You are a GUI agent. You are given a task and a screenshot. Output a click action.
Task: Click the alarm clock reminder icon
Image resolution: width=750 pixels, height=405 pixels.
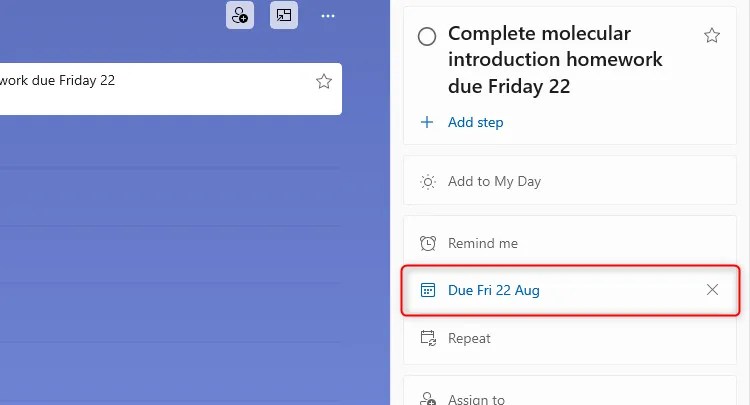click(428, 243)
